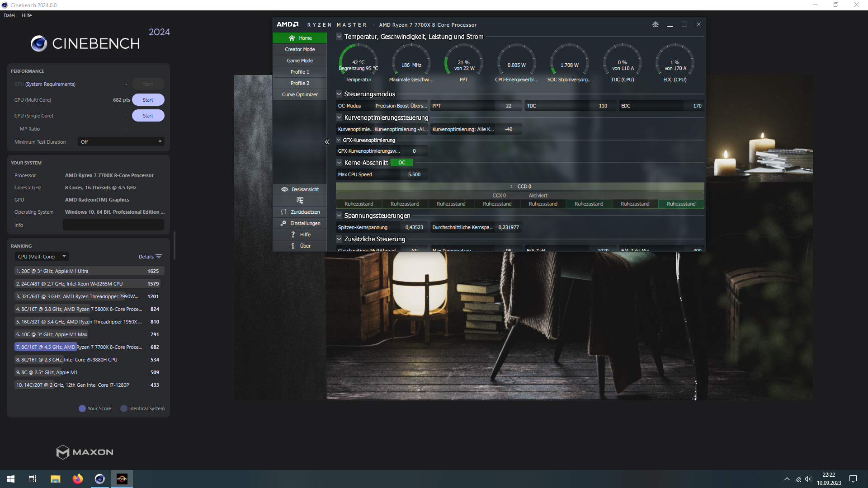The height and width of the screenshot is (488, 868).
Task: Click the ranking Details filter icon
Action: coord(159,257)
